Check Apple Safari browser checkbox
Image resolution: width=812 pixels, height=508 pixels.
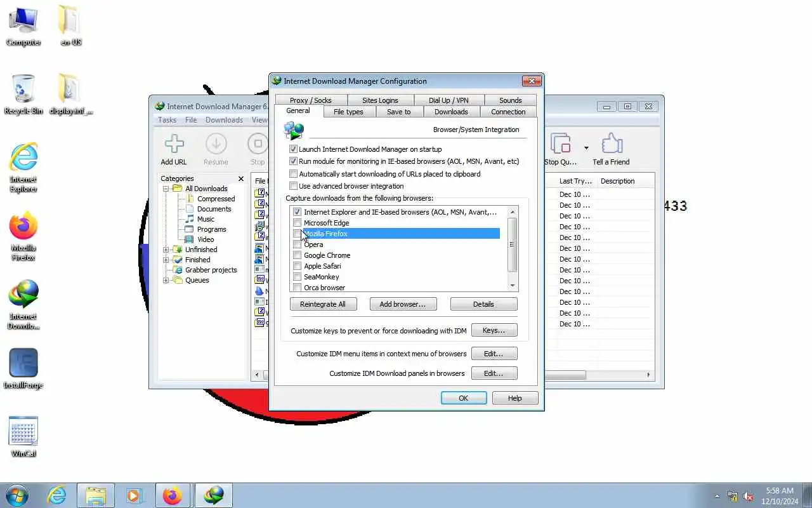pos(298,266)
